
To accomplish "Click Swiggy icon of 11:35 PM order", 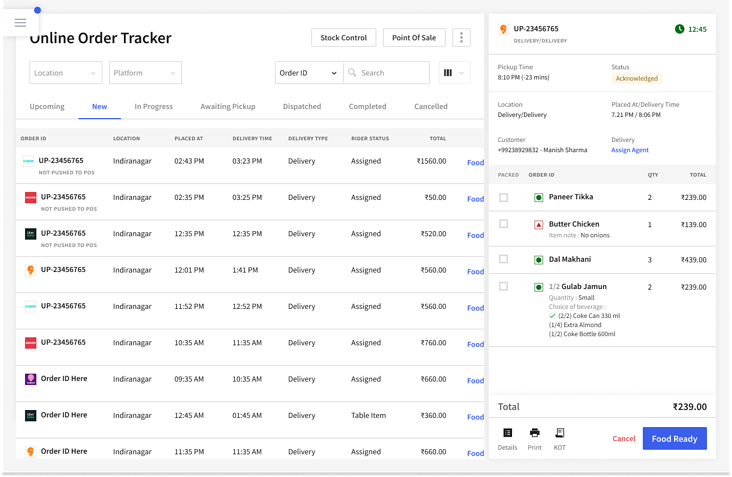I will click(x=30, y=452).
